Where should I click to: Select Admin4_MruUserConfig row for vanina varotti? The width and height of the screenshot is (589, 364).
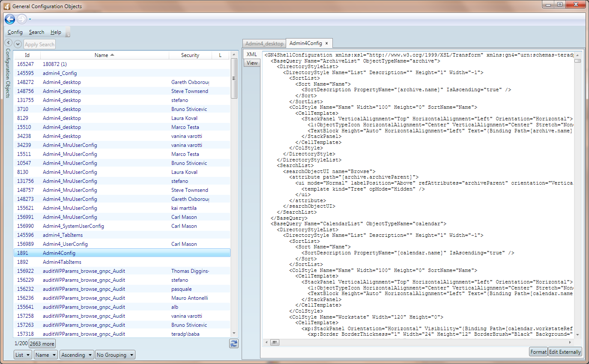coord(122,145)
